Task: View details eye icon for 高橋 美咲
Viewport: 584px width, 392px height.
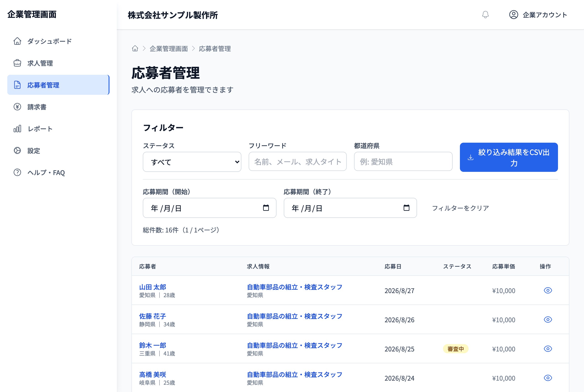Action: (548, 378)
